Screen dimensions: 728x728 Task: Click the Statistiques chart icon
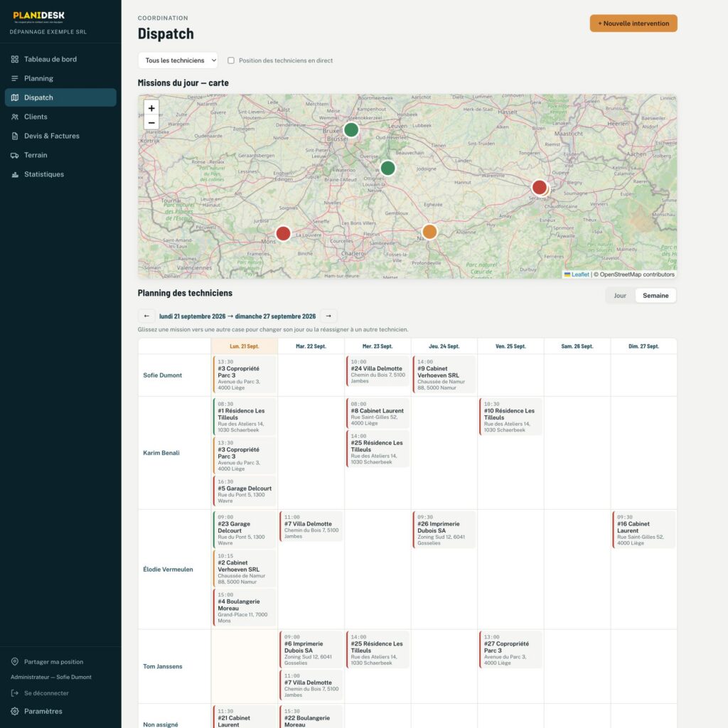pos(15,175)
